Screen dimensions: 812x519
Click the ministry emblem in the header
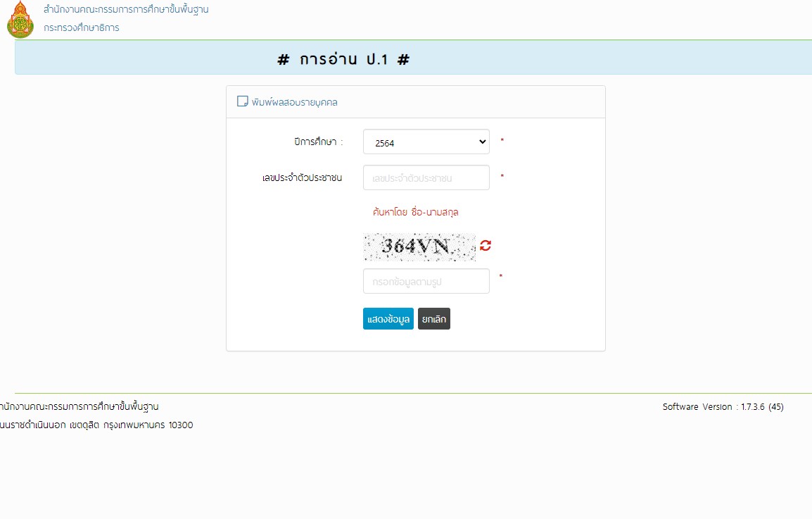point(20,19)
